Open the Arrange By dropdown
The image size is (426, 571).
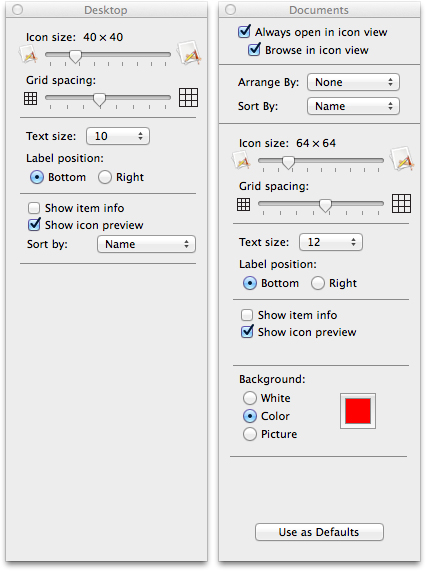[353, 82]
